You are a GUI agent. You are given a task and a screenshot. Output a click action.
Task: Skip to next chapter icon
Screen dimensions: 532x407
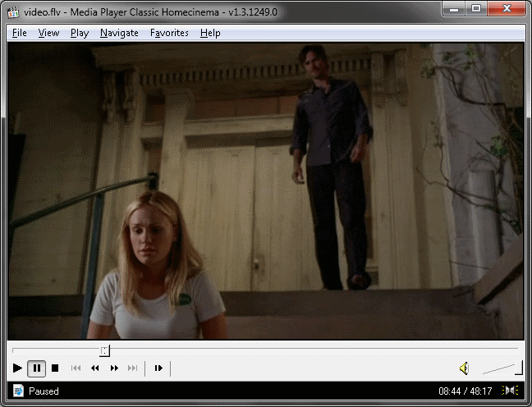(133, 368)
